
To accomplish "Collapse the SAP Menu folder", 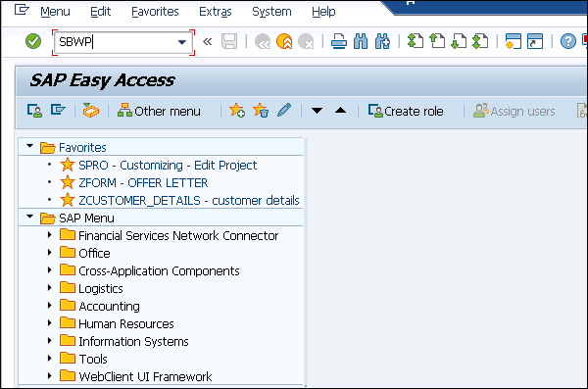I will point(30,217).
